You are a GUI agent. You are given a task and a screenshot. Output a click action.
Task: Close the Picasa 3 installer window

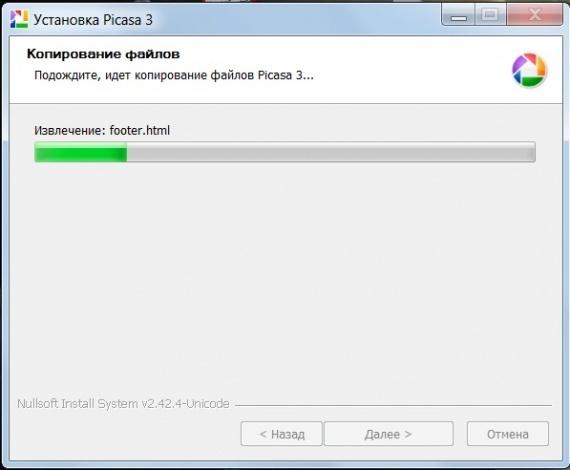coord(534,15)
